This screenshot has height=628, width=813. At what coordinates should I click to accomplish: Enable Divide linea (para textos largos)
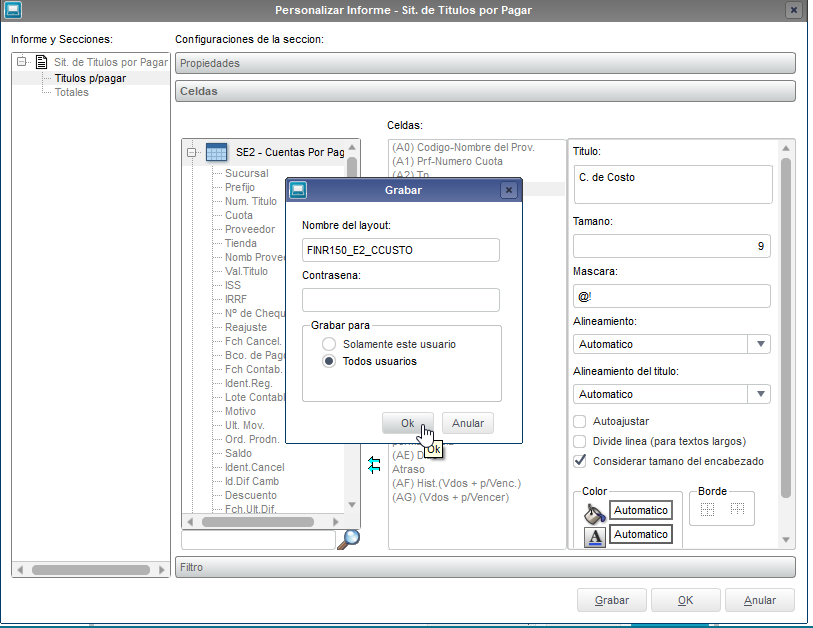580,441
